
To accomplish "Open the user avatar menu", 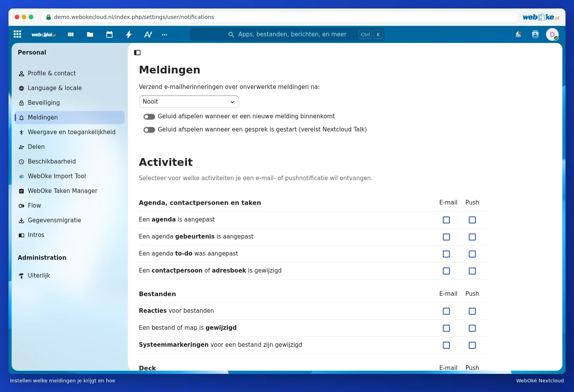I will (x=552, y=34).
